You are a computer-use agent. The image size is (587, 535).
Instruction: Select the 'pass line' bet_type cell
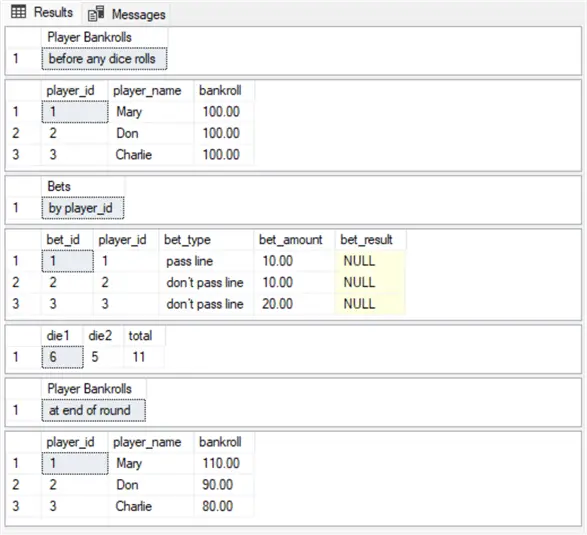point(207,261)
